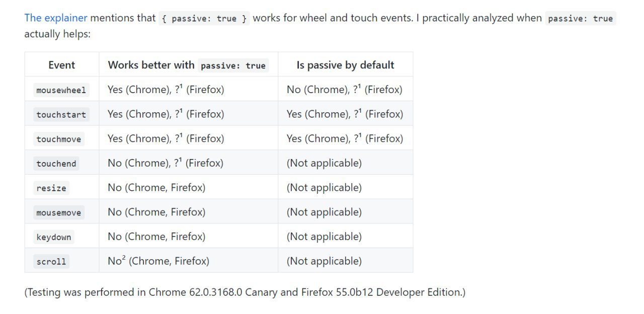Click 'passive: true' code at paragraph end
The width and height of the screenshot is (644, 314).
pos(581,18)
